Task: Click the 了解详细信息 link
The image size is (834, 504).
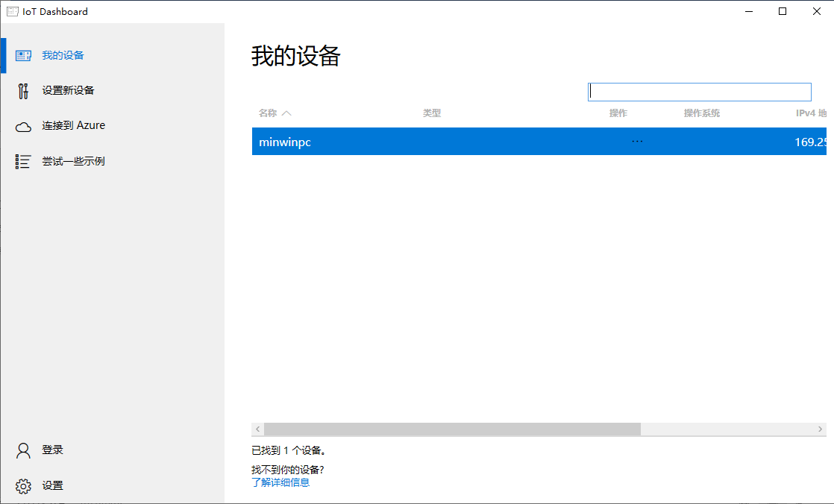Action: (x=280, y=482)
